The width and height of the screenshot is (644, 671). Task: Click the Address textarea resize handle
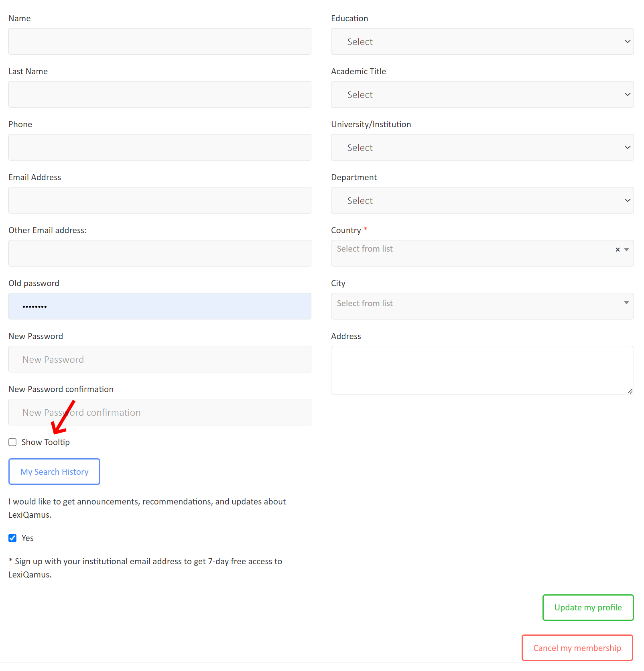click(630, 391)
